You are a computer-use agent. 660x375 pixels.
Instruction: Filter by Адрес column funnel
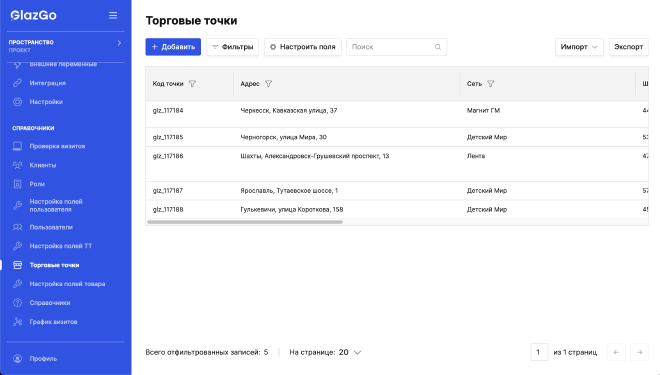pos(269,84)
